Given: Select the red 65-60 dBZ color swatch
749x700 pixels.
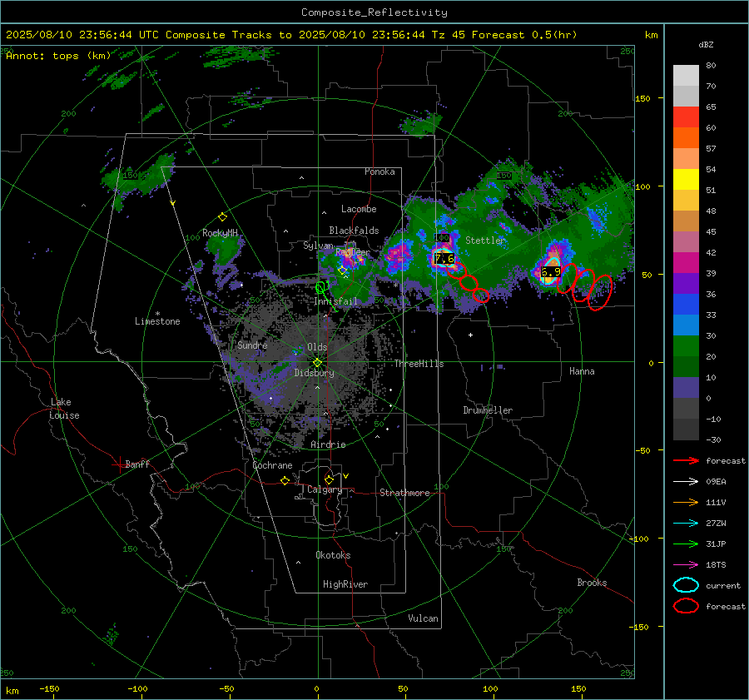Looking at the screenshot, I should pyautogui.click(x=686, y=117).
